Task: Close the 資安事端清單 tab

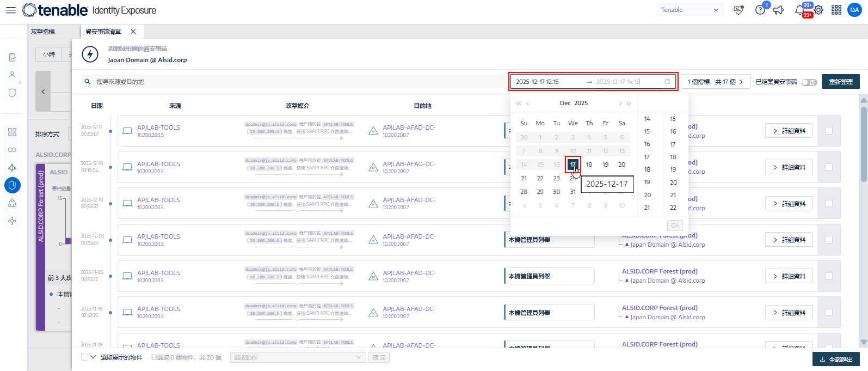Action: tap(133, 32)
